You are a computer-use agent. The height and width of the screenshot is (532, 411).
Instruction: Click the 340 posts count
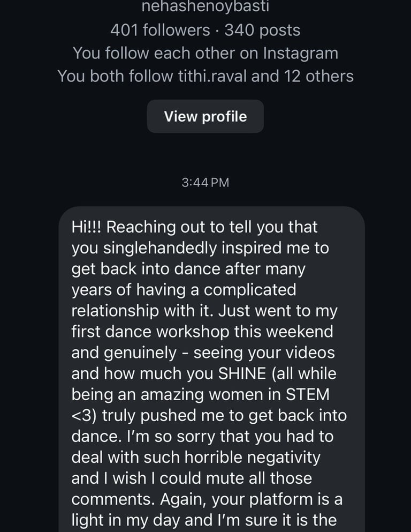(x=262, y=30)
